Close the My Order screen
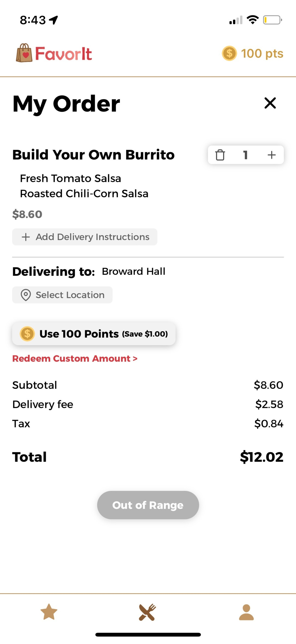The height and width of the screenshot is (644, 296). [x=270, y=103]
